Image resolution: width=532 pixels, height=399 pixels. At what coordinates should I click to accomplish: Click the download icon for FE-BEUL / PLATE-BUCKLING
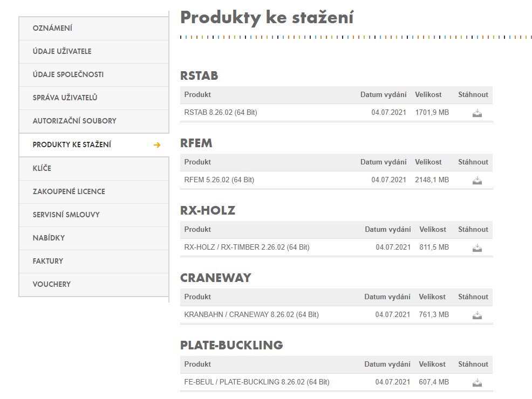click(477, 383)
